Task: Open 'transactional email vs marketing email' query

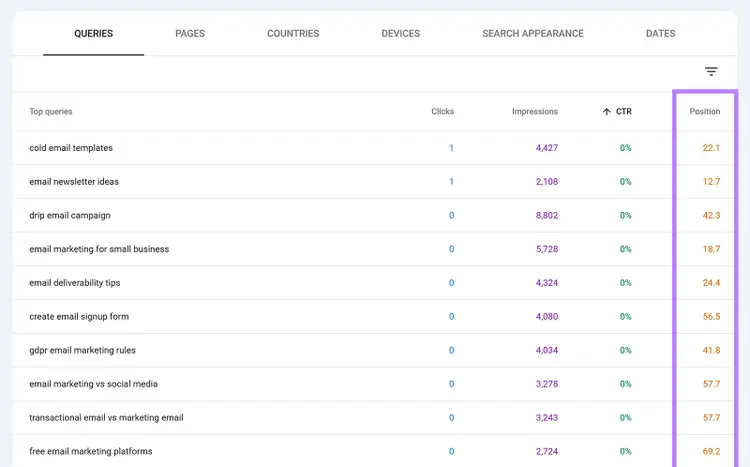Action: coord(106,418)
